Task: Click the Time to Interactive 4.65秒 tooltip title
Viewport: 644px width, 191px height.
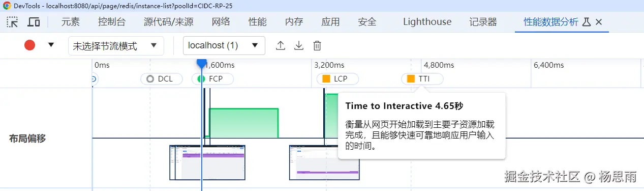Action: [x=404, y=106]
